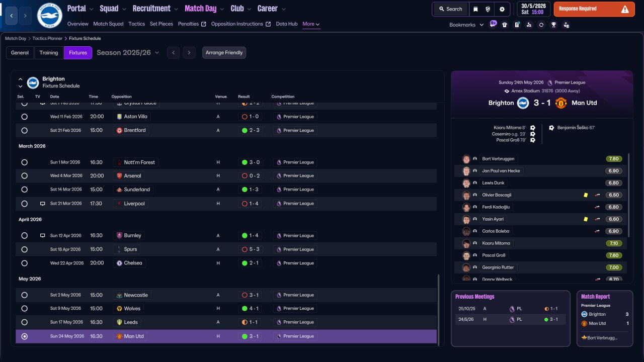Click the Search field
The height and width of the screenshot is (362, 644).
(450, 9)
